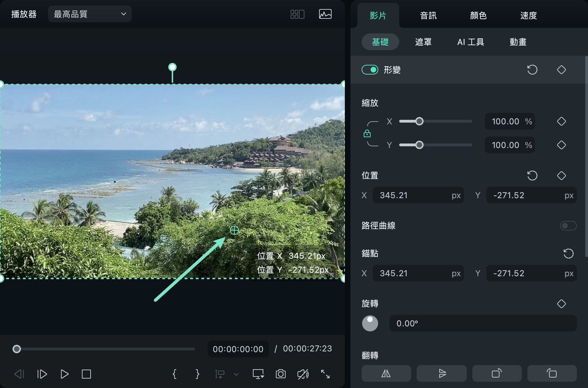Click the flip horizontal icon

coord(386,373)
